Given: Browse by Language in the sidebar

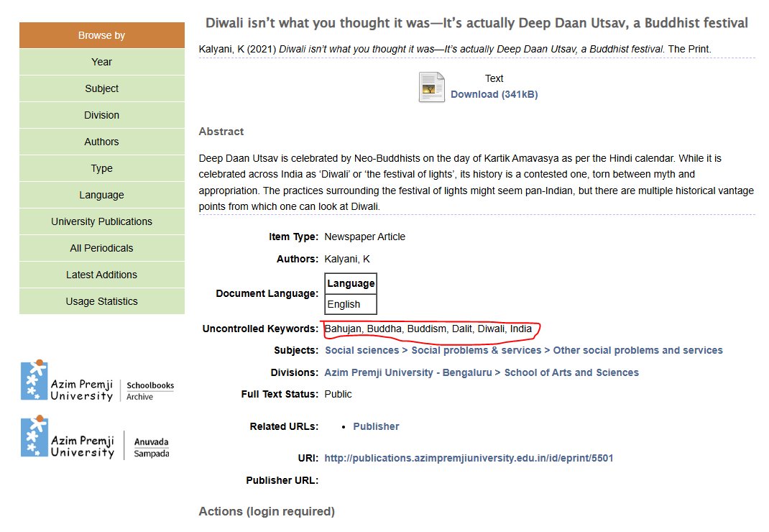Looking at the screenshot, I should point(101,195).
